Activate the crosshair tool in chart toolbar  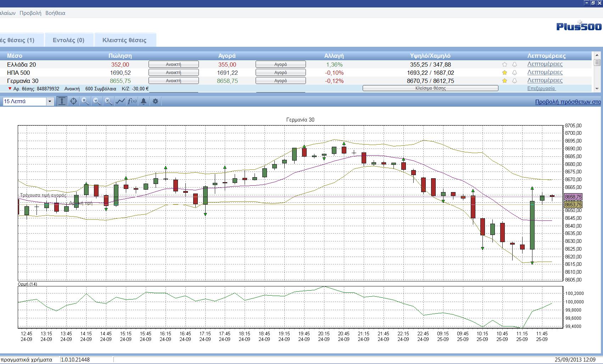point(73,101)
